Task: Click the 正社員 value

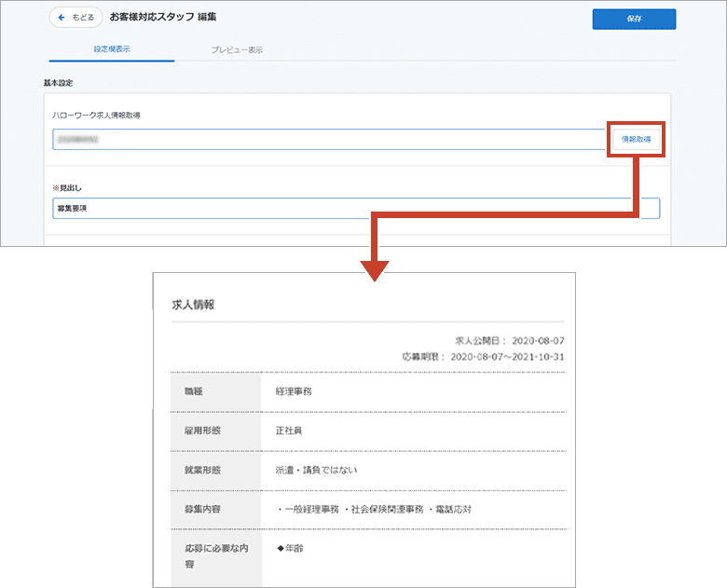Action: [289, 431]
